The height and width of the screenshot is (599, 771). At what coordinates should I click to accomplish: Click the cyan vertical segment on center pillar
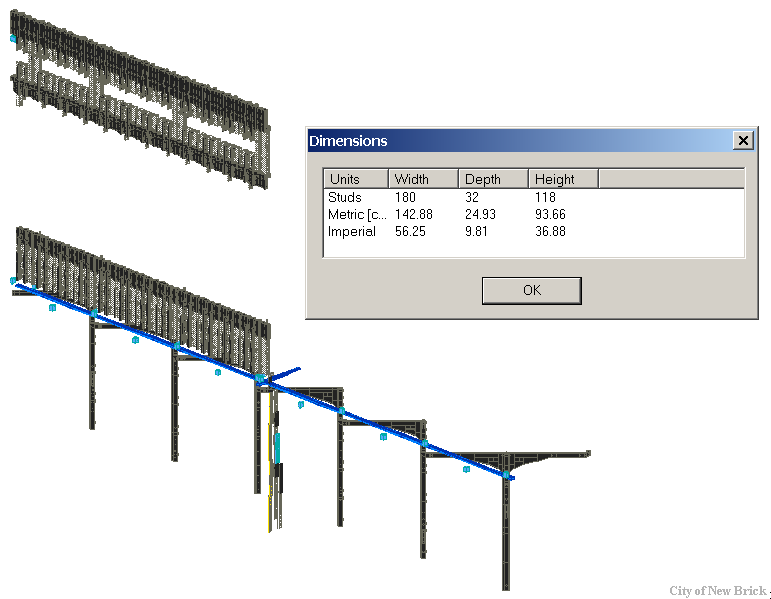(277, 448)
